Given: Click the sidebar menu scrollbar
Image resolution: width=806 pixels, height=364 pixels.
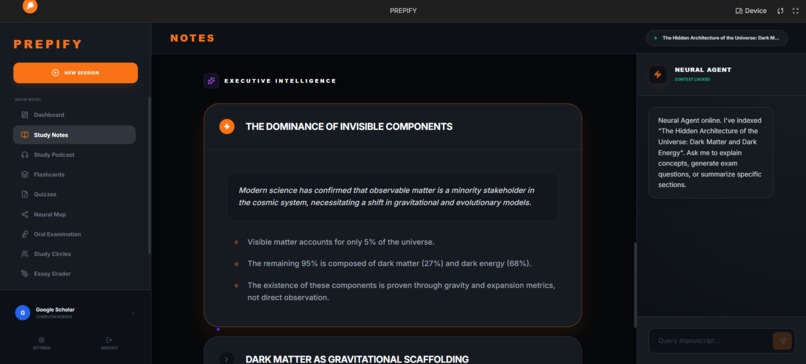Looking at the screenshot, I should point(150,175).
